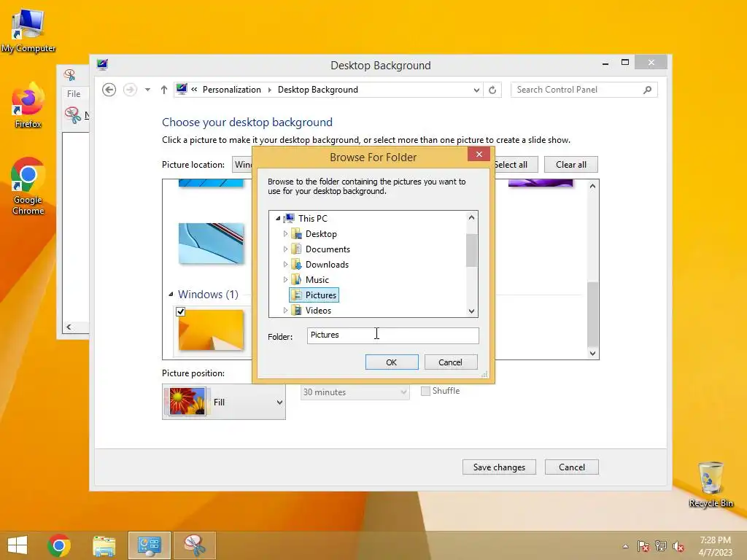This screenshot has width=747, height=560.
Task: Click folder tree scrollbar up arrow
Action: (x=472, y=217)
